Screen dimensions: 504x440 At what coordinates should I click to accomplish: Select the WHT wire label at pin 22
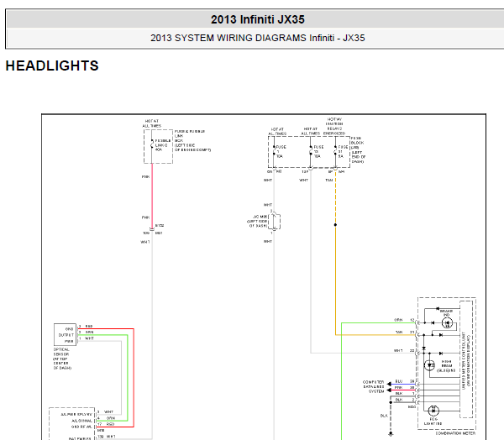tap(398, 350)
